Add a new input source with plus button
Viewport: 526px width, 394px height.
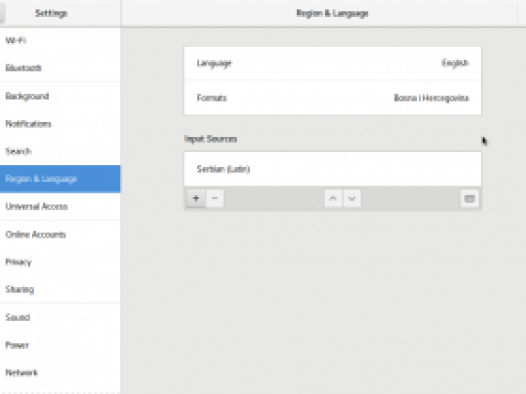point(196,198)
